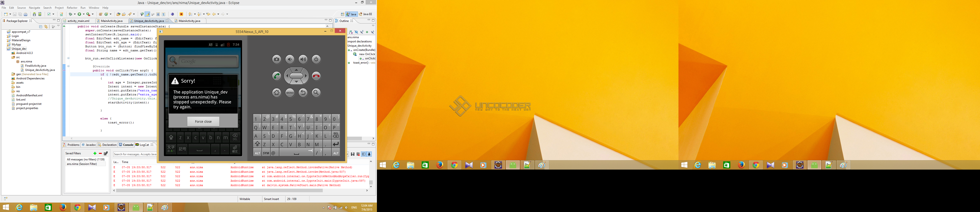
Task: Select the Java perspective button
Action: (x=351, y=14)
